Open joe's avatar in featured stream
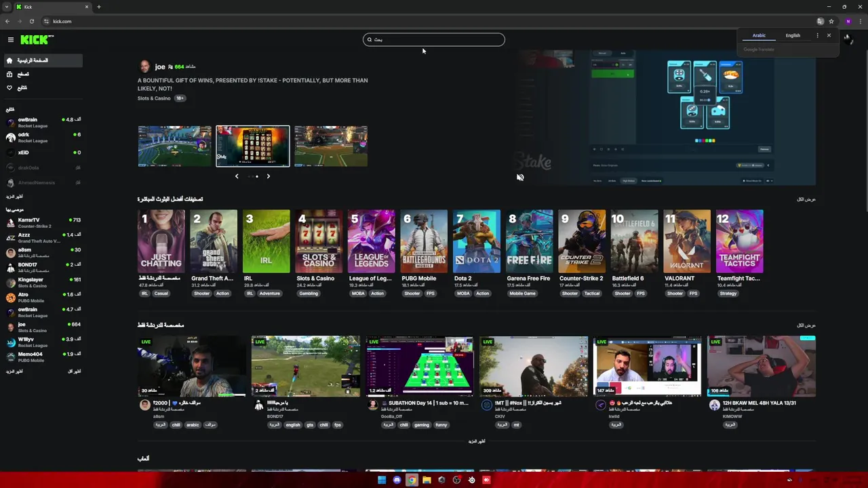 [x=144, y=66]
